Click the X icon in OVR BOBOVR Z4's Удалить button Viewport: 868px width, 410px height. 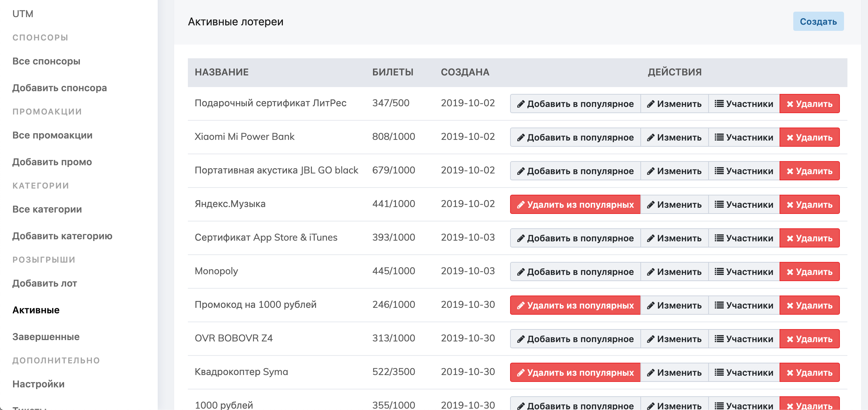[x=790, y=339]
